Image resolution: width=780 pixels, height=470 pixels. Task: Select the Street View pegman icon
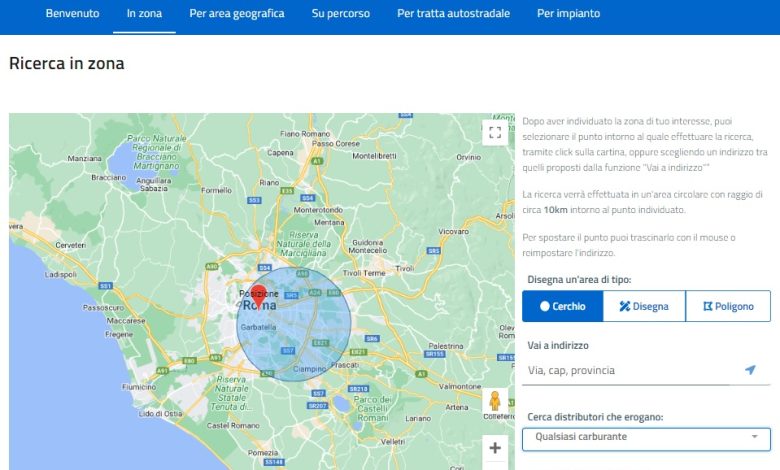[494, 401]
